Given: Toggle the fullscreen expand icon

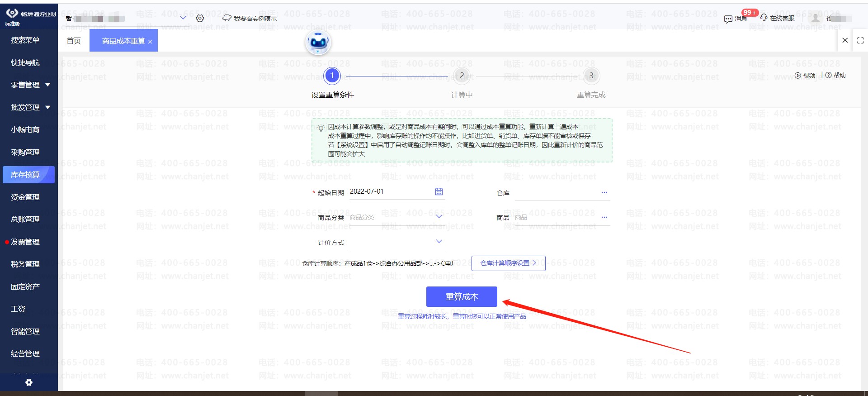Looking at the screenshot, I should point(860,40).
